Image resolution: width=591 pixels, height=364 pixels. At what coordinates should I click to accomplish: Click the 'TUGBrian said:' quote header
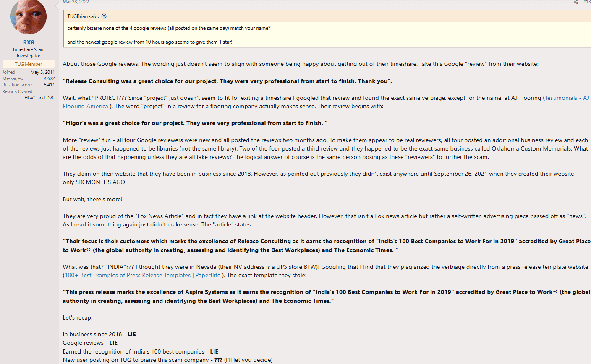click(83, 16)
